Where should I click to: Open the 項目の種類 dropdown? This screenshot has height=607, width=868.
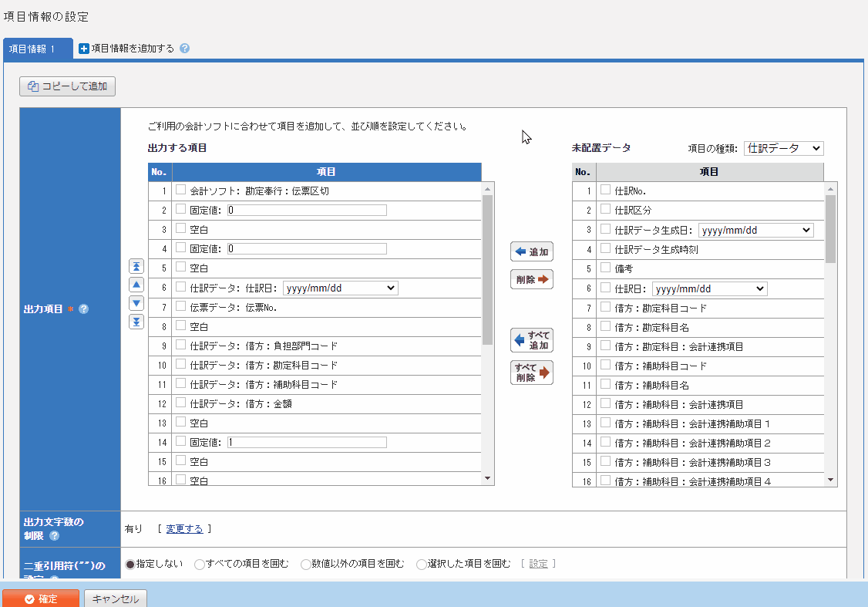pos(783,148)
